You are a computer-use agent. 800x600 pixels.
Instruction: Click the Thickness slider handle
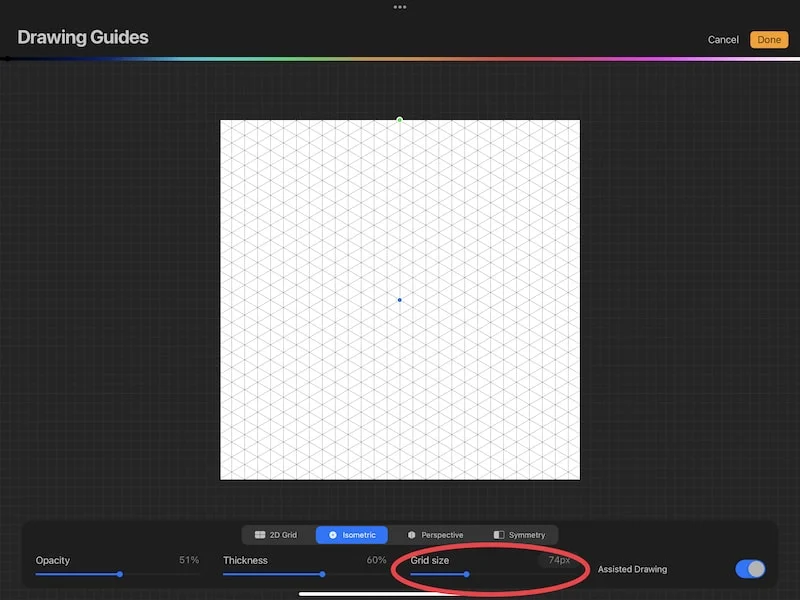[322, 574]
